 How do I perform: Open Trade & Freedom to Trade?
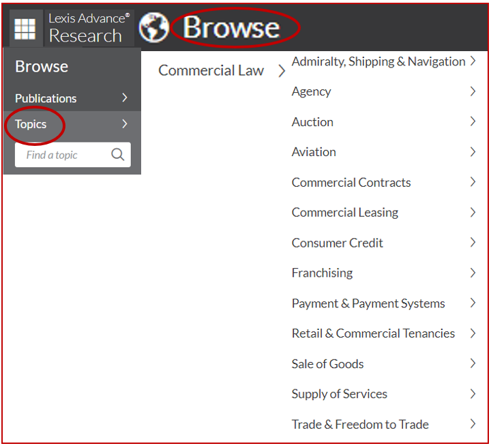tap(360, 424)
